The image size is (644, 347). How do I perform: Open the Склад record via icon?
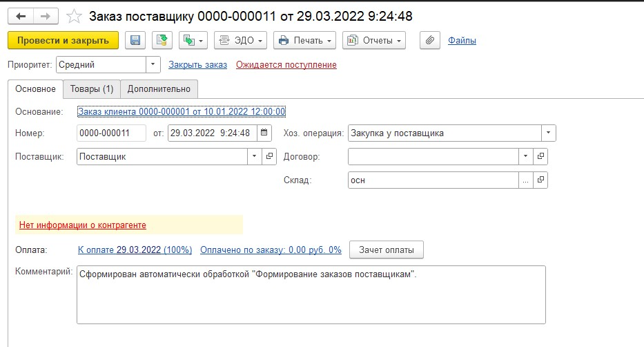tap(540, 180)
